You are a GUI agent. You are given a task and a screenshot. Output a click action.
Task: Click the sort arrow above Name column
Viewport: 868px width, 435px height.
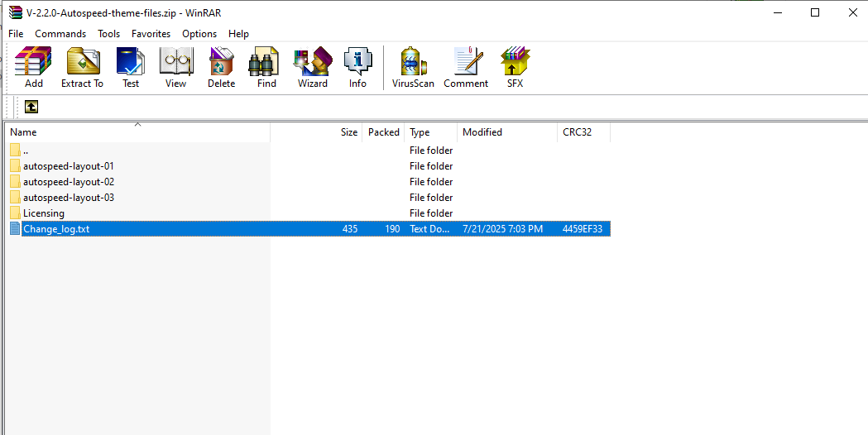(138, 125)
